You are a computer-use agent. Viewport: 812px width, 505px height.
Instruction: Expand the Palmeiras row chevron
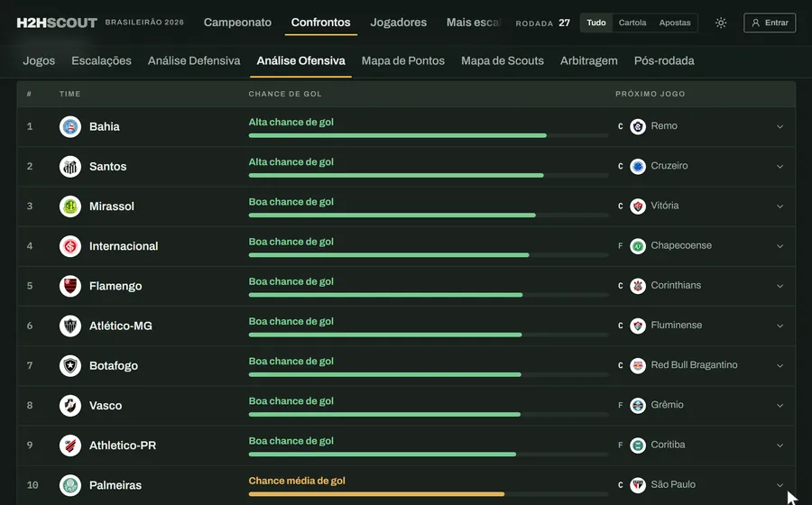coord(780,485)
